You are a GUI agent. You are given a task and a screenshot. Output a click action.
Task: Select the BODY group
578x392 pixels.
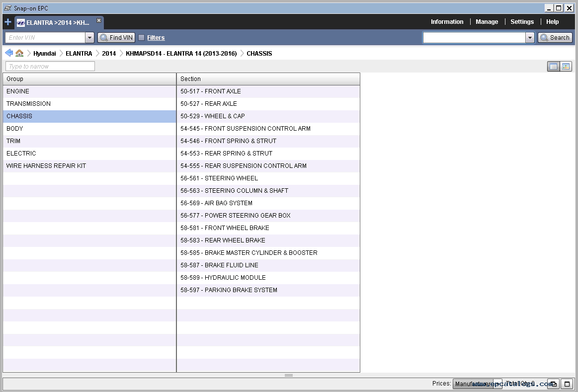(89, 129)
